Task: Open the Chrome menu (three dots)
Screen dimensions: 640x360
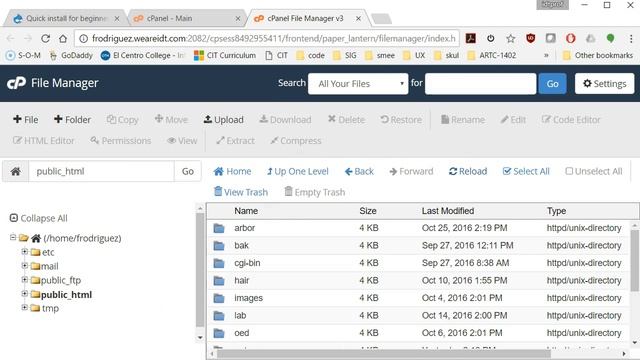Action: click(x=631, y=38)
